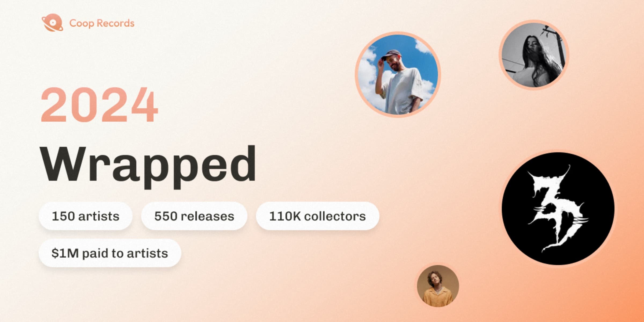
Task: Open the Coop Records brand name link
Action: pos(102,23)
